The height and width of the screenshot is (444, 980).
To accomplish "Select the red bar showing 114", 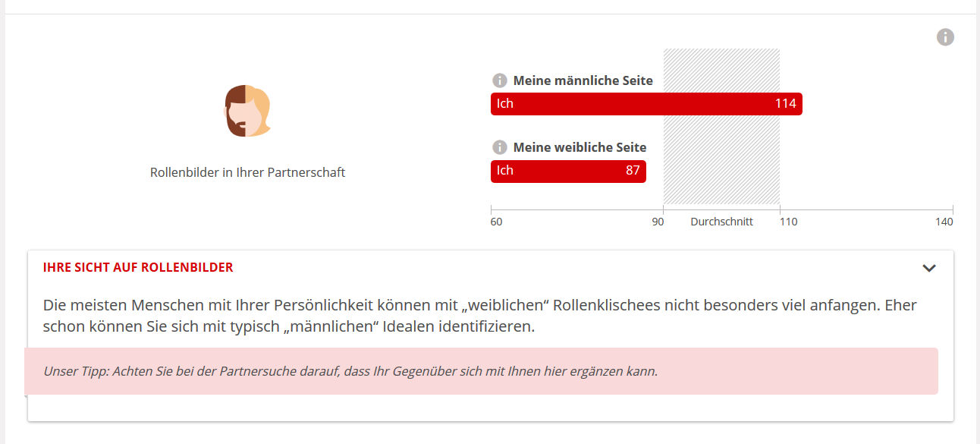I will point(646,104).
